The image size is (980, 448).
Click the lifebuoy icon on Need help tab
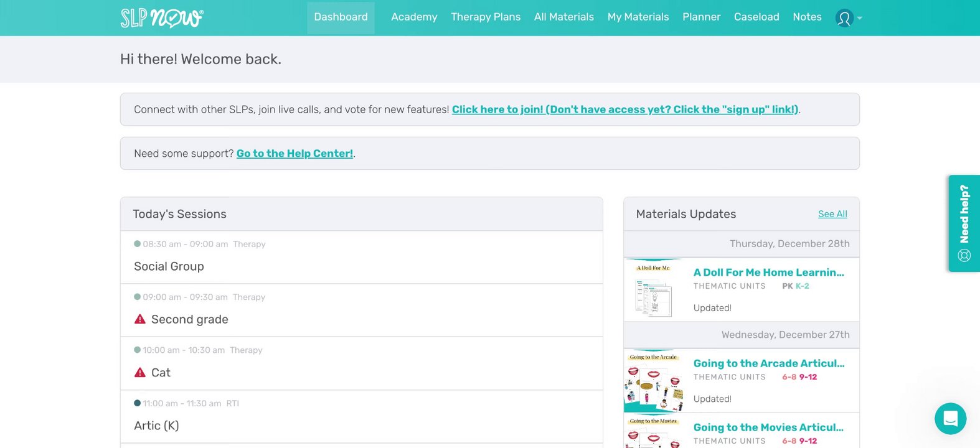point(964,255)
